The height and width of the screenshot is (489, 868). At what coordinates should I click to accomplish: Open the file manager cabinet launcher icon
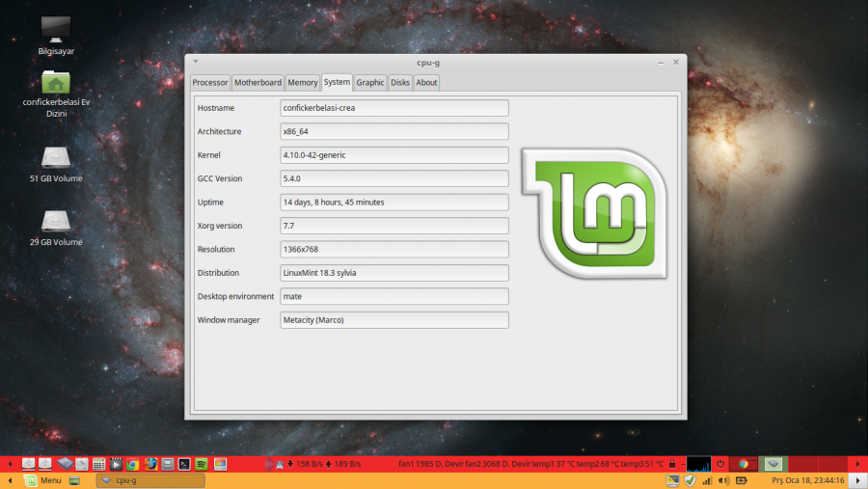167,464
